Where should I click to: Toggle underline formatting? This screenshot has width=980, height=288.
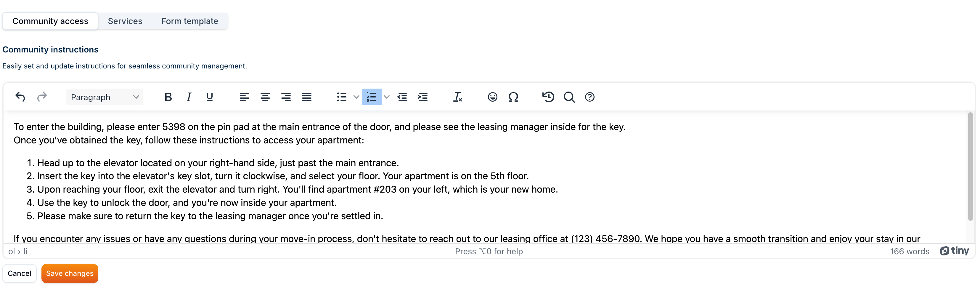point(209,97)
